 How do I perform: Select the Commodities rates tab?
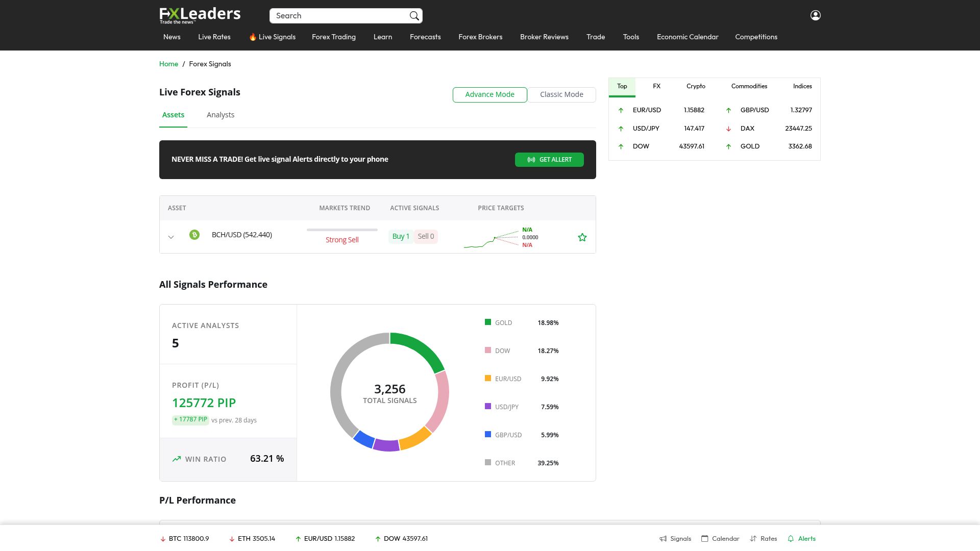pos(749,87)
